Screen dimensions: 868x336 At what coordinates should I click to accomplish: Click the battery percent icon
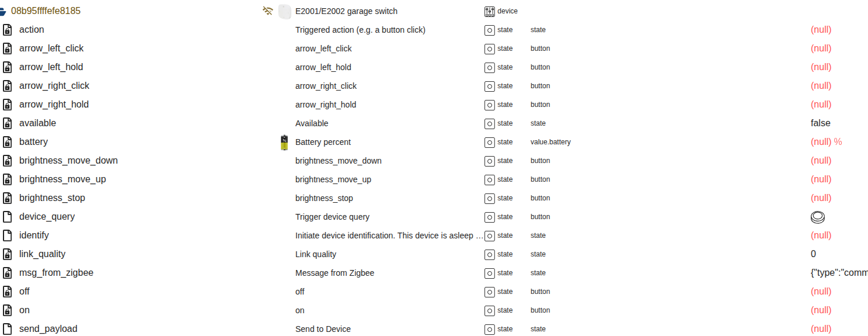pos(284,142)
